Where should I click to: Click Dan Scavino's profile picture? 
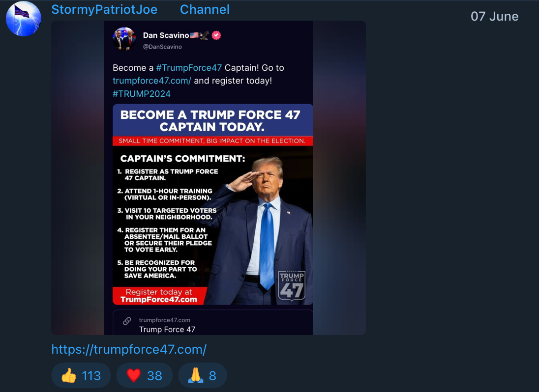124,38
